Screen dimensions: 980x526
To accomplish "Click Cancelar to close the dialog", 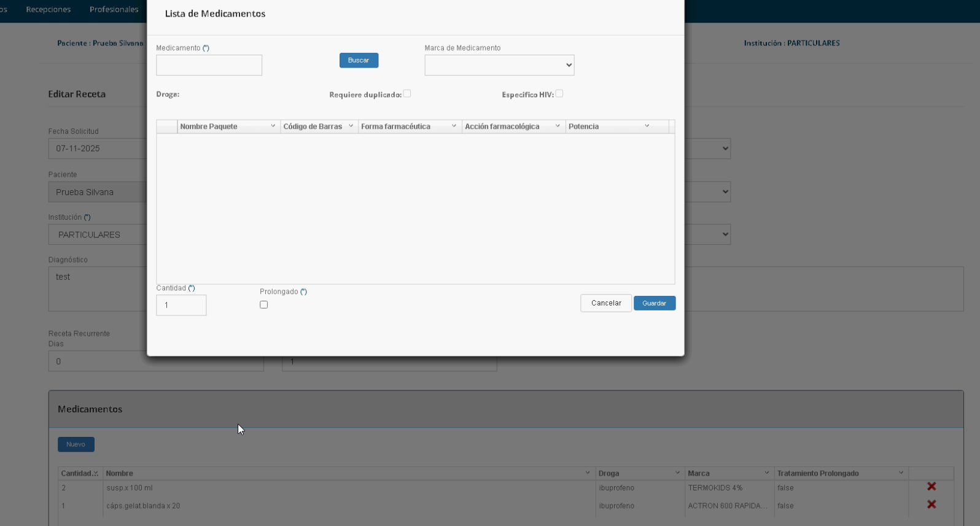I will (x=605, y=303).
